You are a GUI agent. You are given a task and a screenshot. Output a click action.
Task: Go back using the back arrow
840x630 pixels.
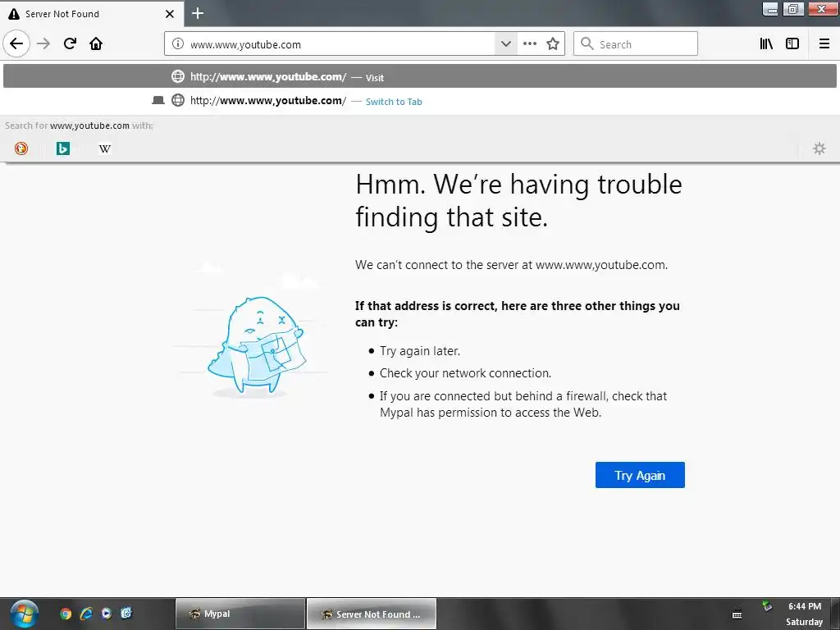(x=16, y=43)
